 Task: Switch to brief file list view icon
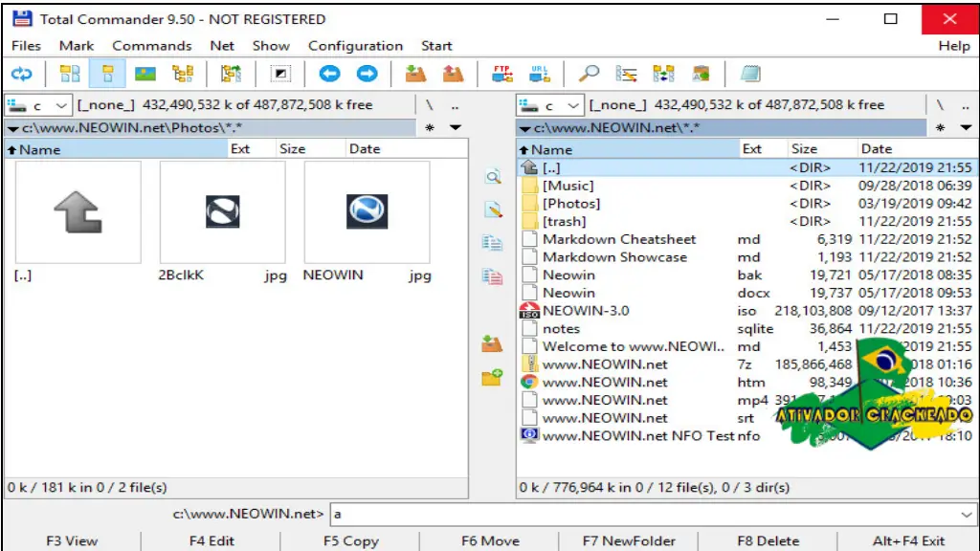click(69, 74)
